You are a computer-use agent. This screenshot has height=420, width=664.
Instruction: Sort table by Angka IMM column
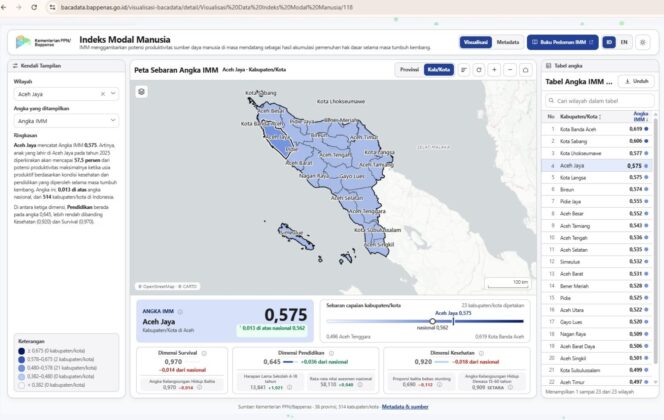click(641, 116)
